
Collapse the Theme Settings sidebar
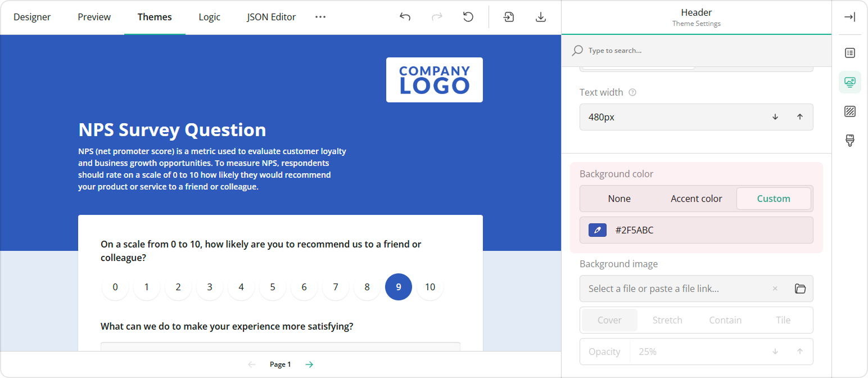(851, 16)
